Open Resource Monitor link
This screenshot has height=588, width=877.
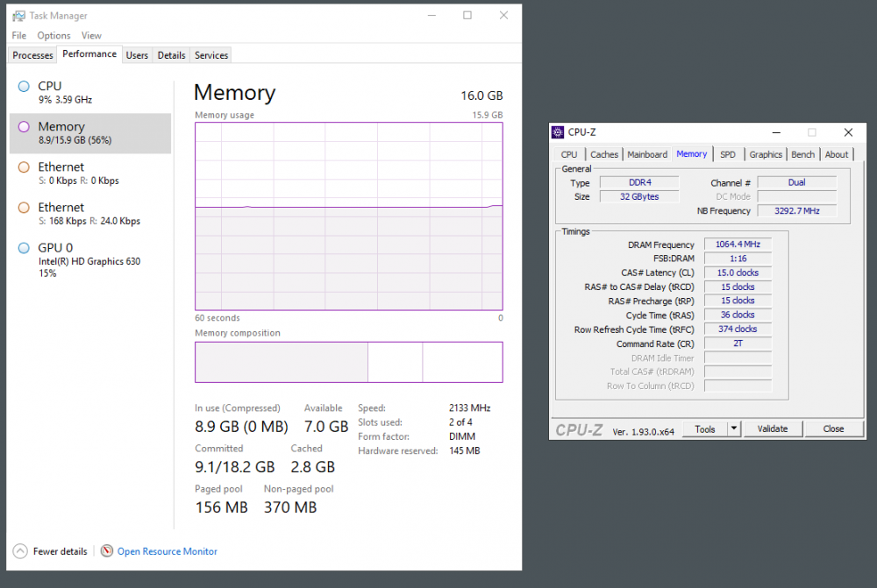[x=168, y=551]
